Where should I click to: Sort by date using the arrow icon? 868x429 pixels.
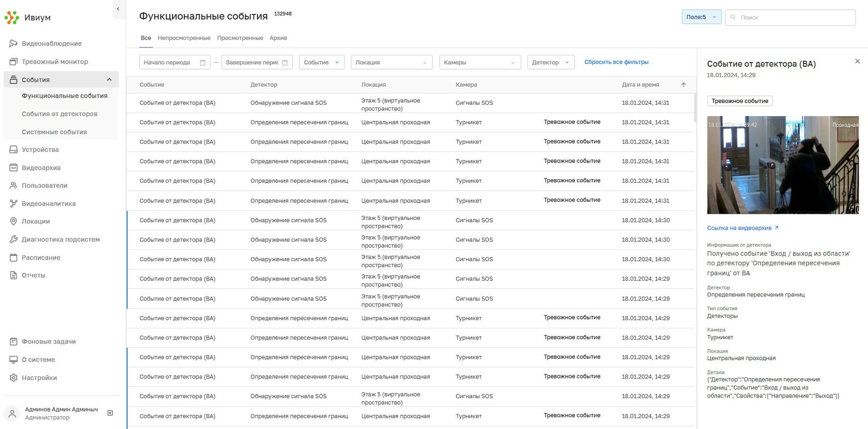click(684, 85)
